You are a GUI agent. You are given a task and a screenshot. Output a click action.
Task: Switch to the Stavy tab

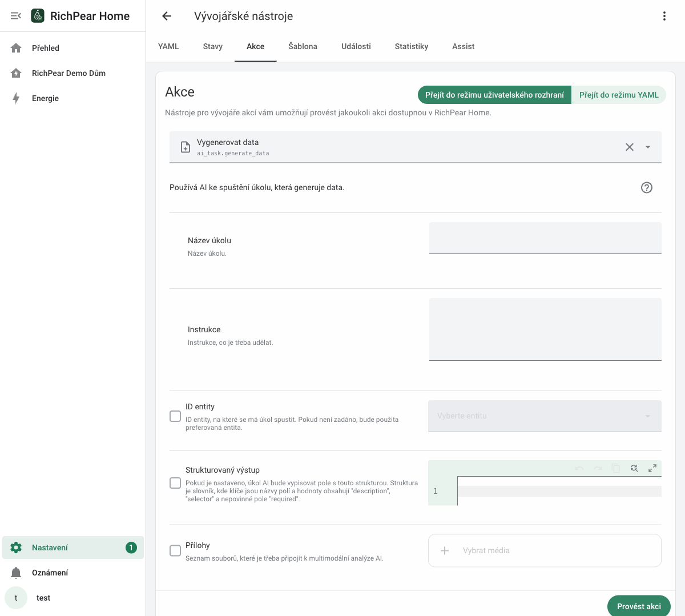[x=213, y=47]
